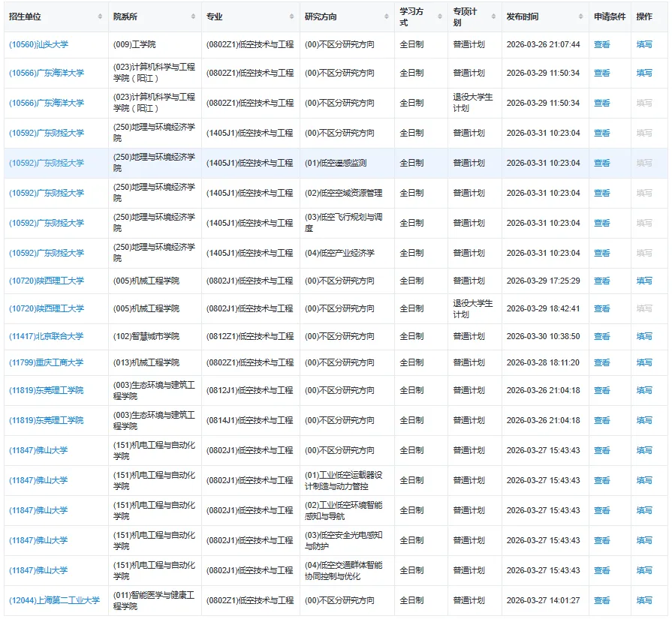Click 填写 in 佛山大学 (00)不区分研究方向 row
Viewport: 672px width, 619px height.
pyautogui.click(x=644, y=450)
